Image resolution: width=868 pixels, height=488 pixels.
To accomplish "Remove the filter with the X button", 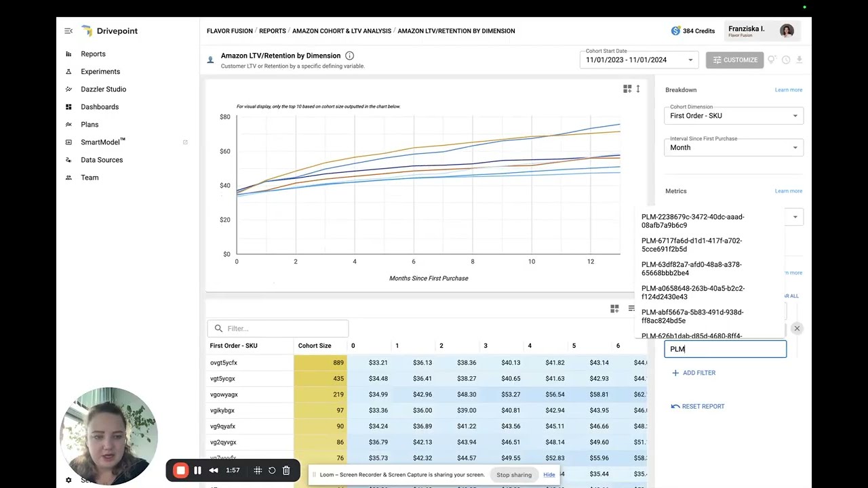I will tap(797, 329).
